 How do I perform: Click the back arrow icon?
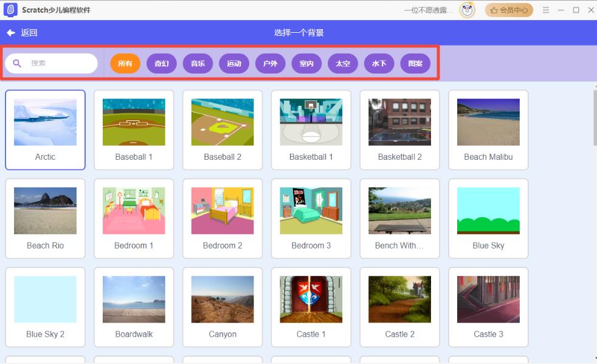pyautogui.click(x=11, y=33)
